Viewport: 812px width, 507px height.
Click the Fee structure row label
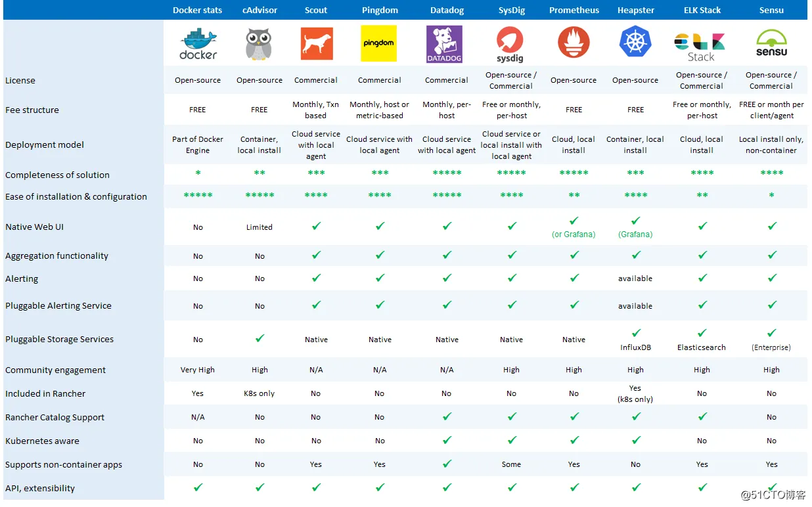(32, 110)
